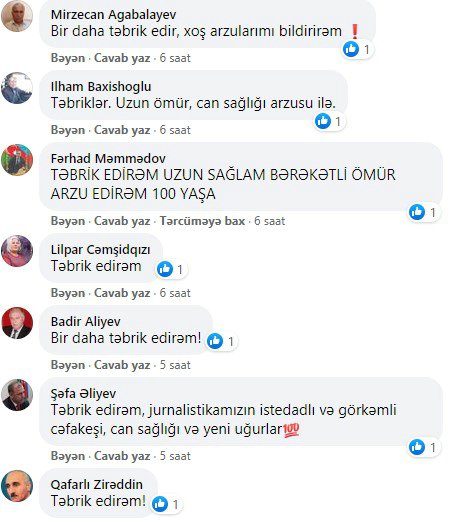Click like reaction icon on Ilham Baxishoglu's comment

pos(323,121)
